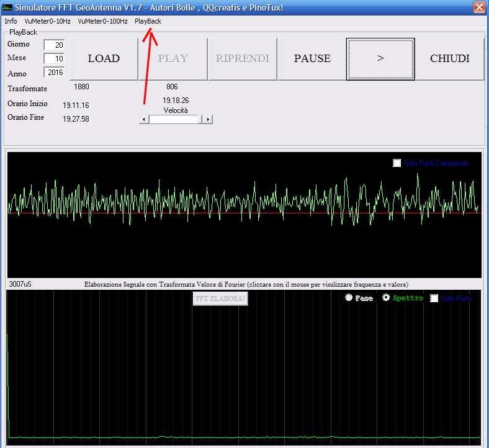This screenshot has height=448, width=489.
Task: Click the Trasformate label
Action: click(27, 89)
